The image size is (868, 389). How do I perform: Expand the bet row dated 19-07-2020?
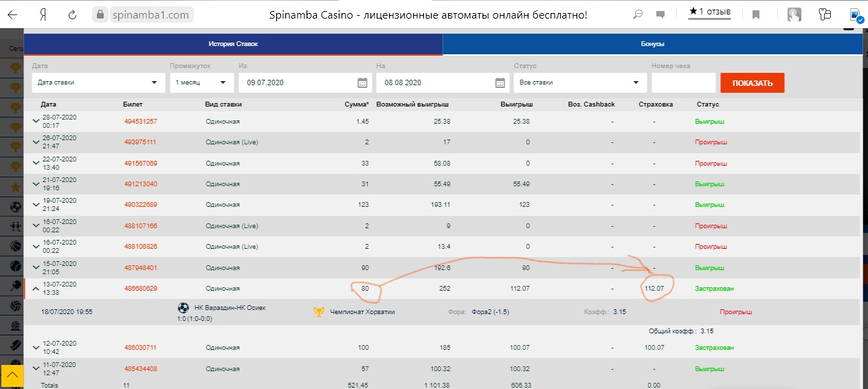point(36,205)
